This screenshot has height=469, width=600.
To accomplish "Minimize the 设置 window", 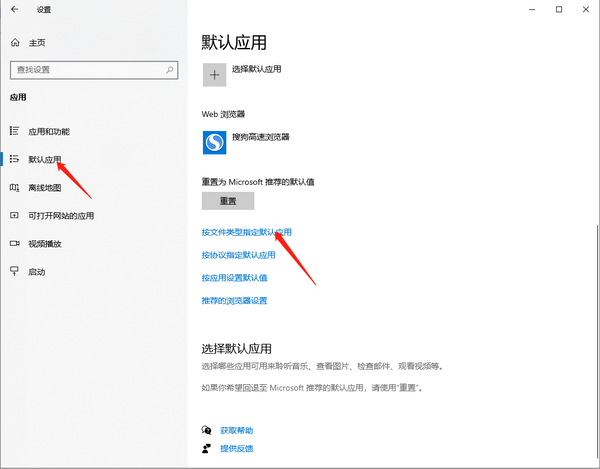I will (x=532, y=9).
